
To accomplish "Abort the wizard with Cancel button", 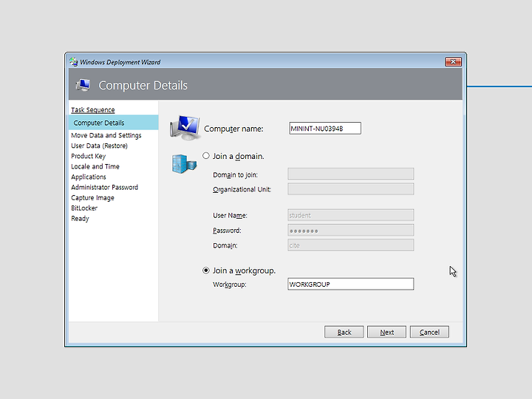I will [x=429, y=332].
